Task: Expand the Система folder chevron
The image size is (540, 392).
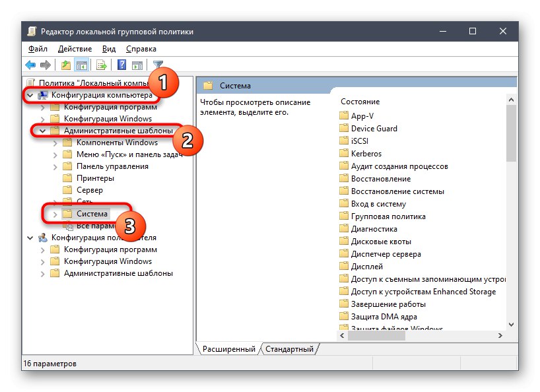Action: tap(55, 214)
